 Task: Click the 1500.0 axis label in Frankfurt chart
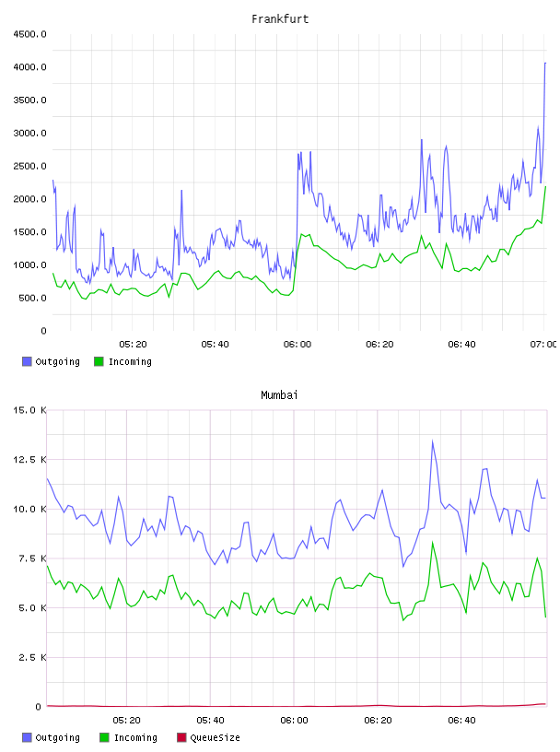29,232
